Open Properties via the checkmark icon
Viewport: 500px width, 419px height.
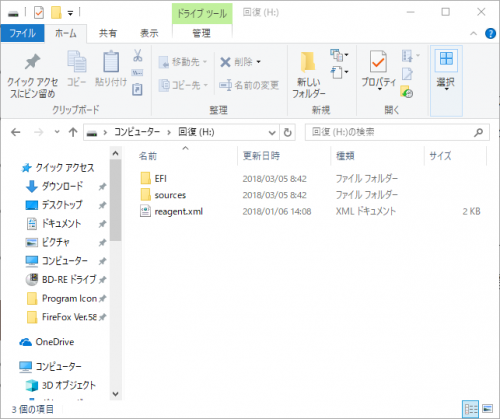point(378,61)
